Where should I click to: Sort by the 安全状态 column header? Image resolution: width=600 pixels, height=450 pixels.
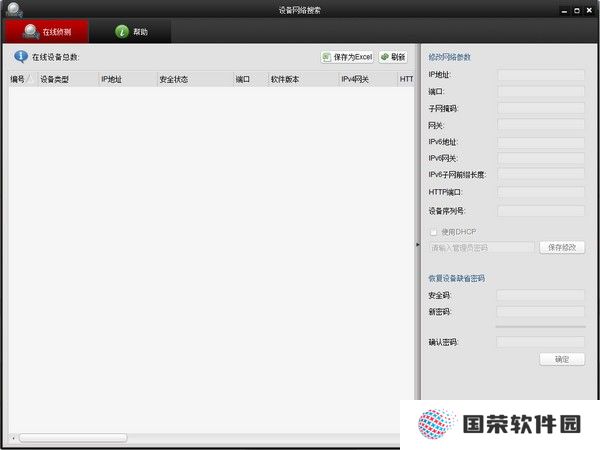pyautogui.click(x=195, y=79)
